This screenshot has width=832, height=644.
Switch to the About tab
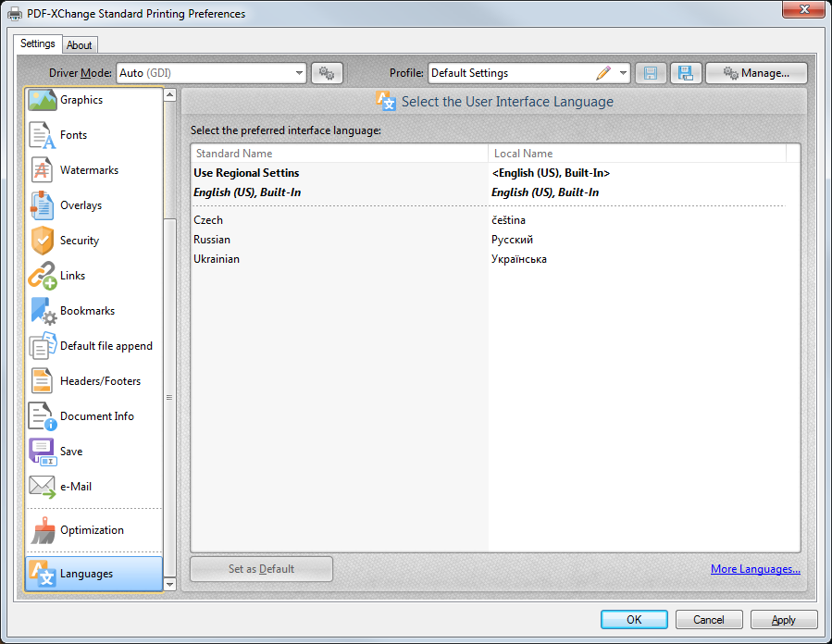coord(80,44)
